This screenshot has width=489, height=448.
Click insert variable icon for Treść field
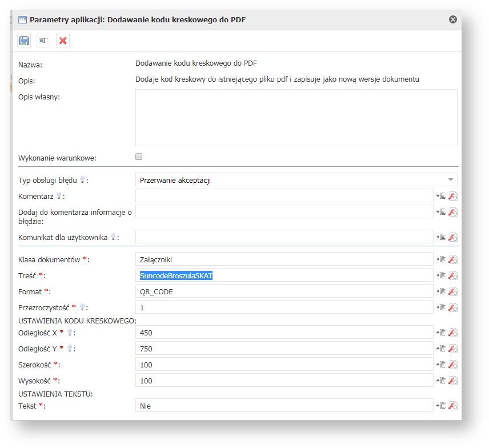click(x=441, y=275)
